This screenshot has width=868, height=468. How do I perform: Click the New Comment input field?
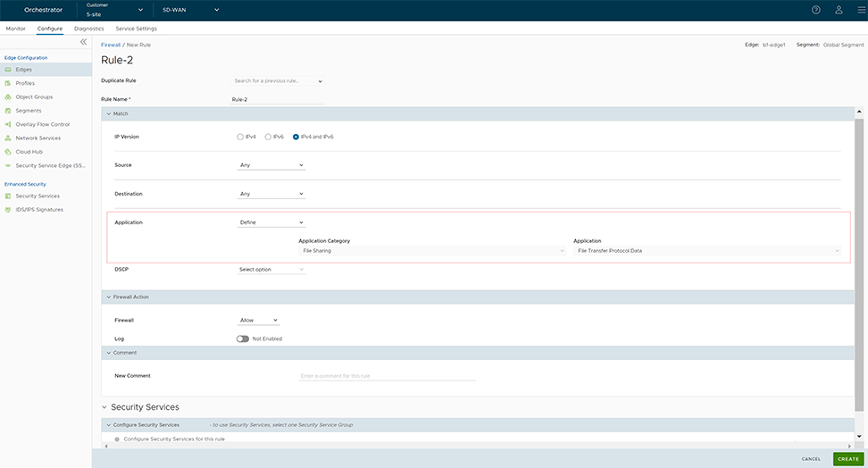(x=387, y=376)
